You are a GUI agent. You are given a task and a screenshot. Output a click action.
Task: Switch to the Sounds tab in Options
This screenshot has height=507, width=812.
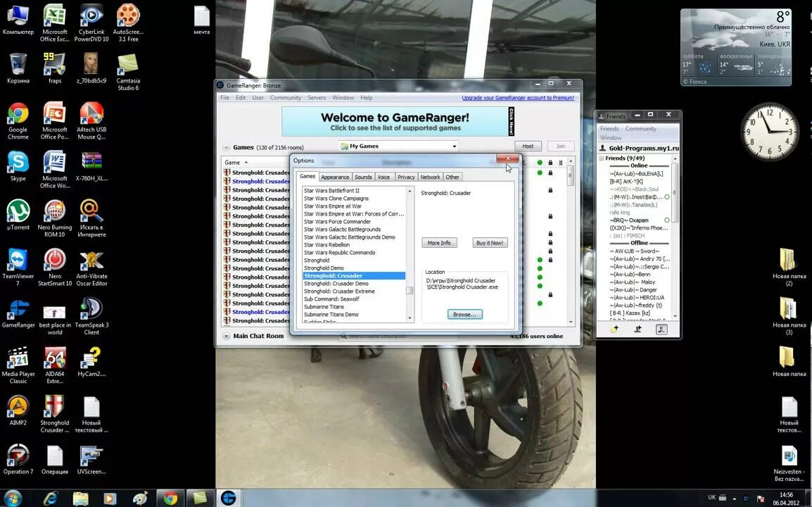(363, 177)
